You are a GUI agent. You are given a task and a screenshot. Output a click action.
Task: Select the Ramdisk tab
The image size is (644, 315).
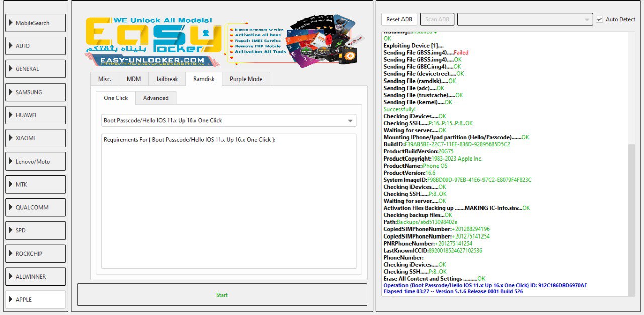pyautogui.click(x=204, y=79)
